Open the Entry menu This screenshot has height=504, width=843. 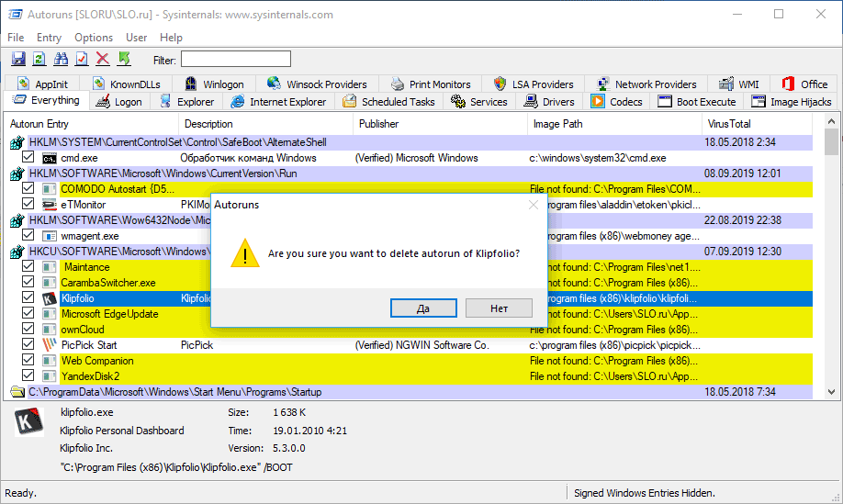click(49, 38)
